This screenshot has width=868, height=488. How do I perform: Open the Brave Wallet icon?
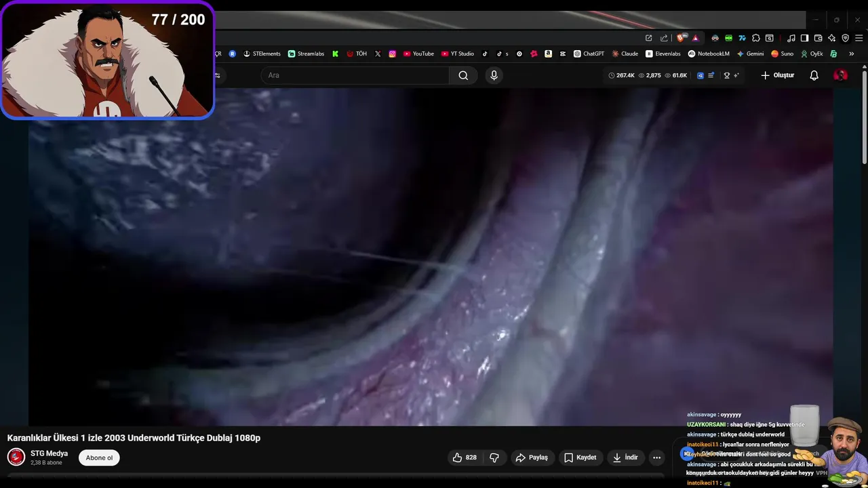[x=818, y=38]
